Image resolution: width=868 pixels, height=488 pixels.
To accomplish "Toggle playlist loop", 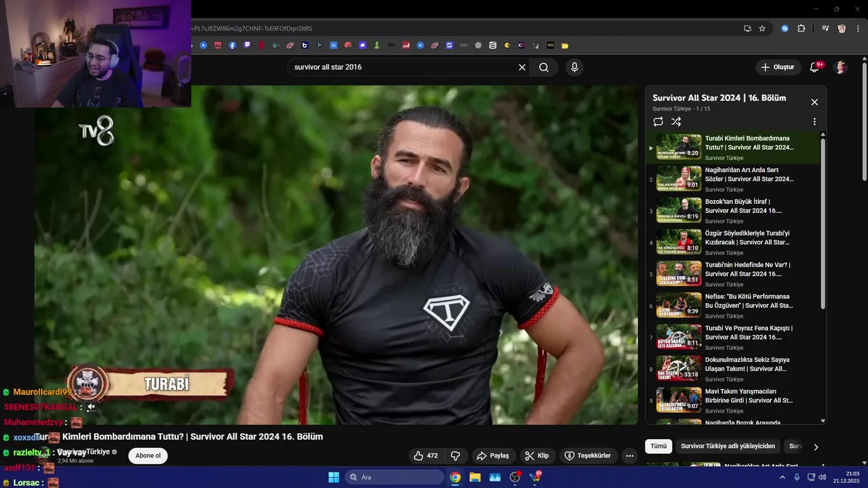I will [x=658, y=122].
